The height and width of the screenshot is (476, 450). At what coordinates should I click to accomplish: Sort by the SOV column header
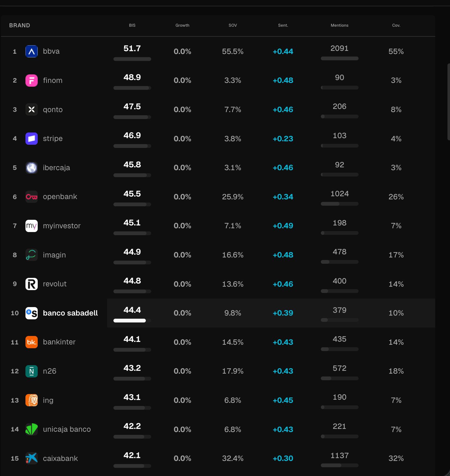click(233, 25)
